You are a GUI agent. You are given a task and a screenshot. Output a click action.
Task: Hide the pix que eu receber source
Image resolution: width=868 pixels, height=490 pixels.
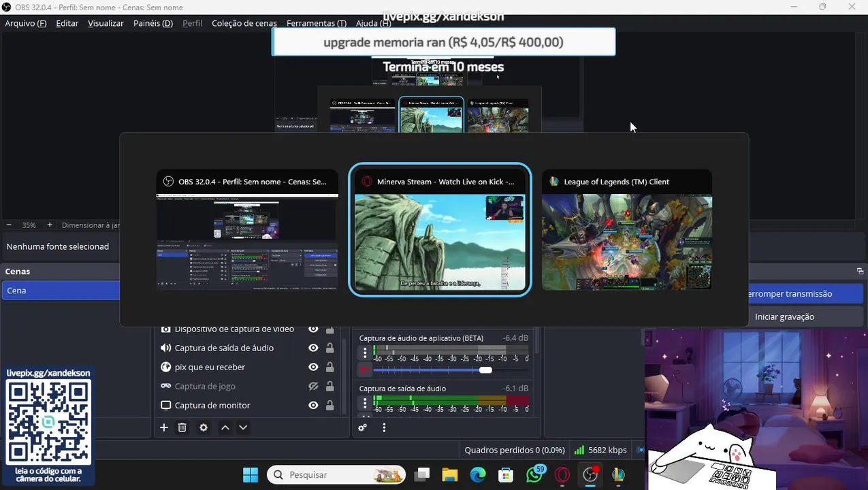coord(313,367)
